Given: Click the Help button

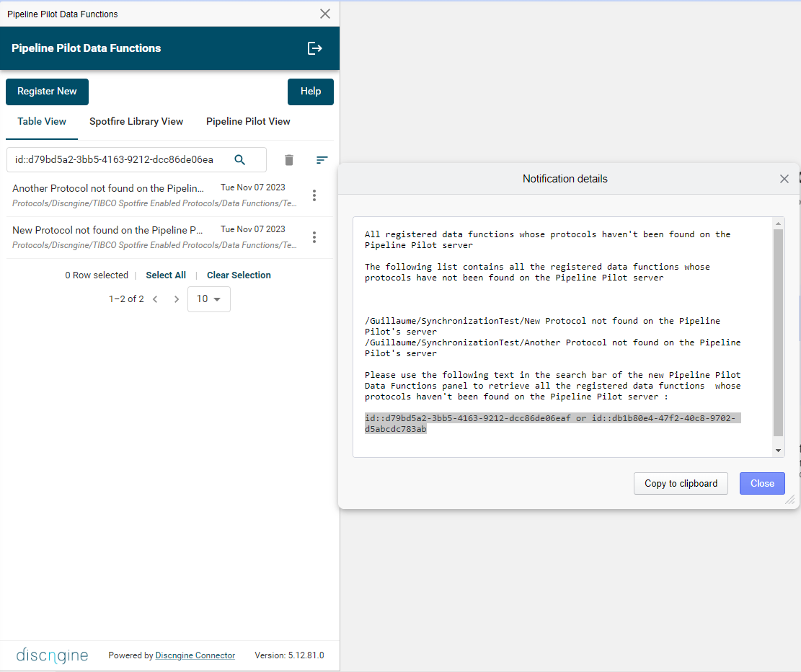Looking at the screenshot, I should point(311,92).
